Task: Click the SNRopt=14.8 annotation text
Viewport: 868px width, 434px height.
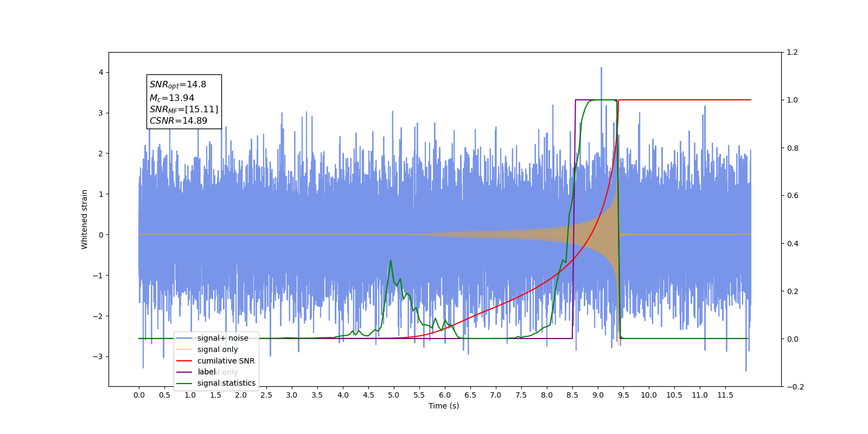Action: tap(178, 85)
